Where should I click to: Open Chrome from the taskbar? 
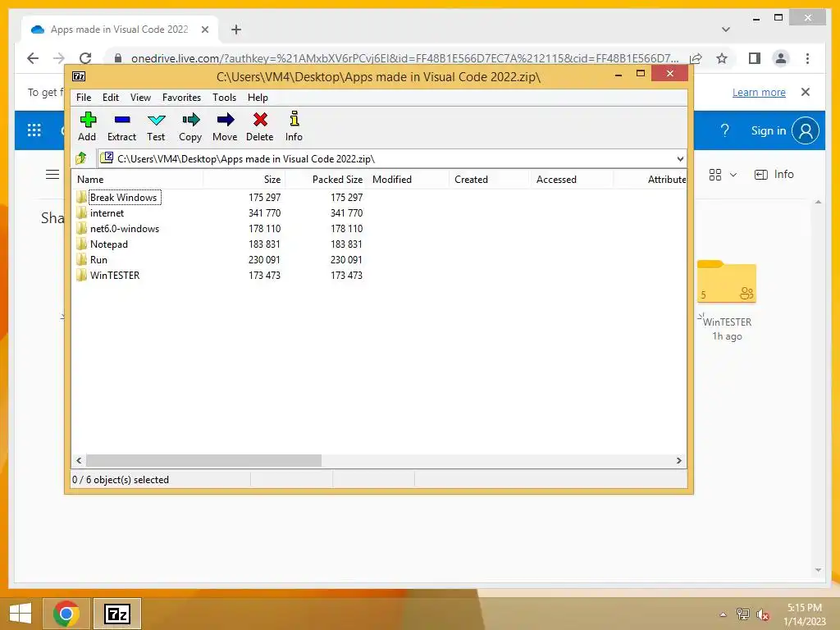click(66, 614)
